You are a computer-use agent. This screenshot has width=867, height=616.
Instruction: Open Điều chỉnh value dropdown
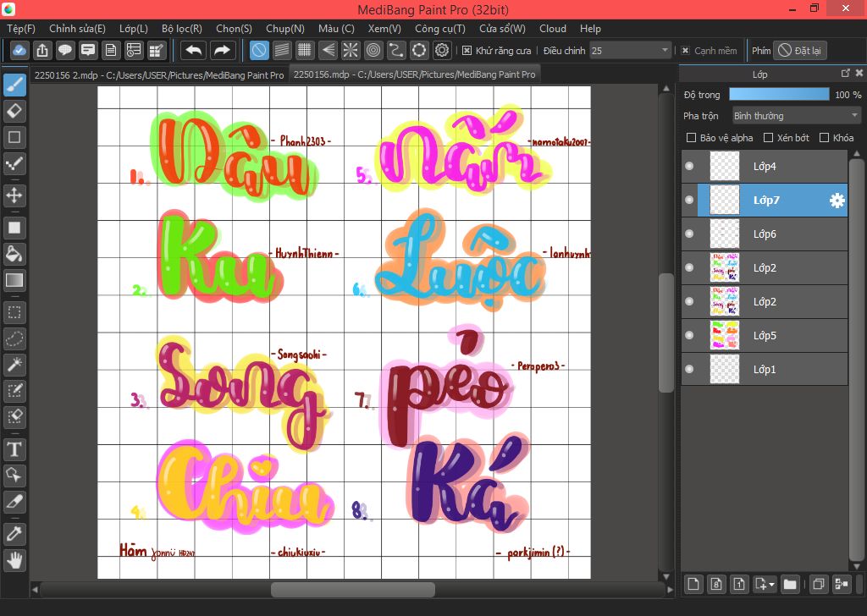tap(630, 51)
